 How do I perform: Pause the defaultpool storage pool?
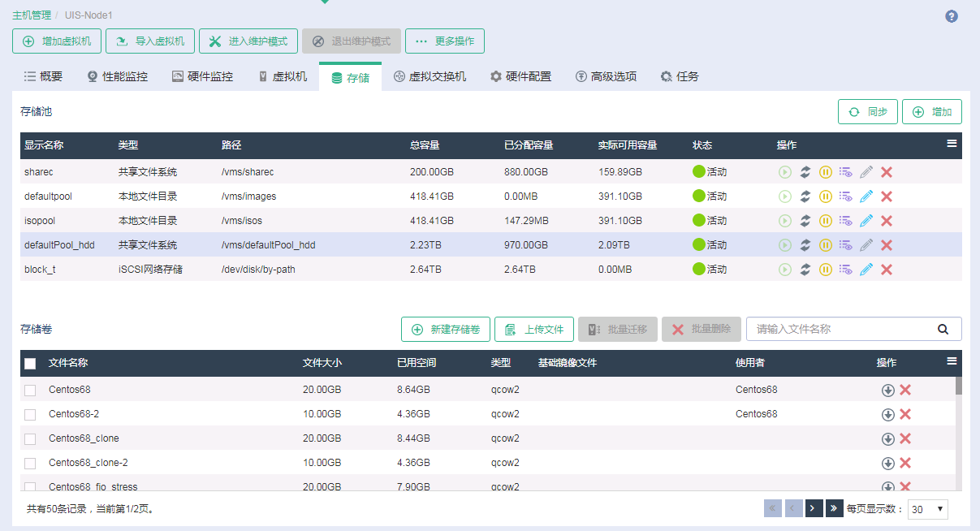coord(826,196)
